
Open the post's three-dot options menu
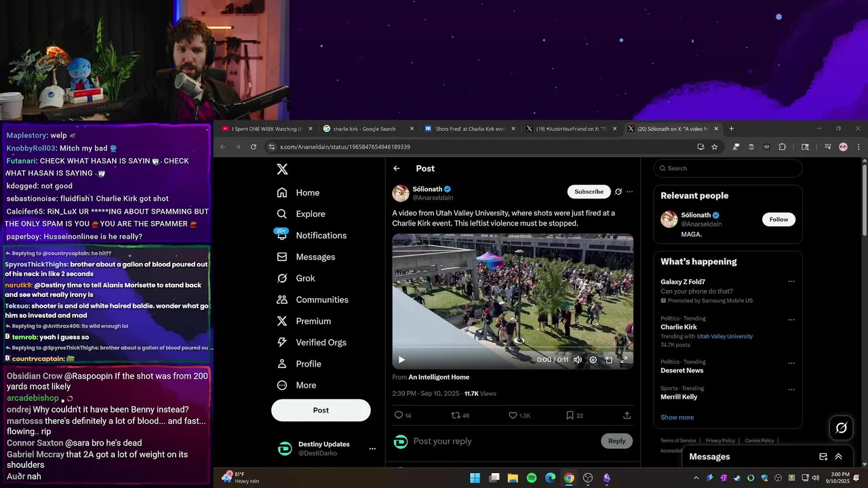629,192
